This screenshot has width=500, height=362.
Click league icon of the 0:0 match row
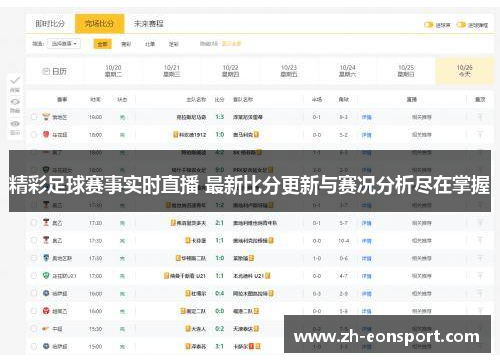coord(46,311)
